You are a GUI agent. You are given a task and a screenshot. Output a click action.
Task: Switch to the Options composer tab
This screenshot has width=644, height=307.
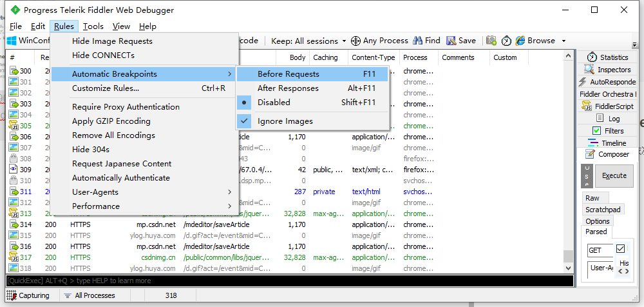point(598,221)
